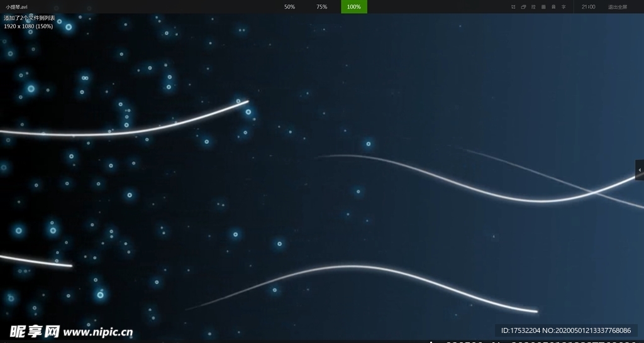Click the 1920 x 1080 (150%) resolution text
644x343 pixels.
coord(28,26)
